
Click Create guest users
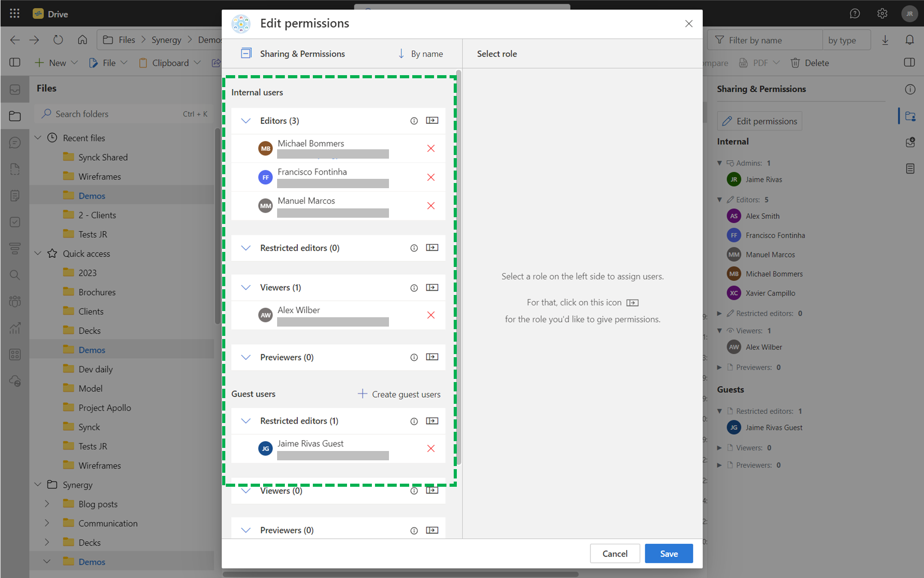pyautogui.click(x=399, y=394)
